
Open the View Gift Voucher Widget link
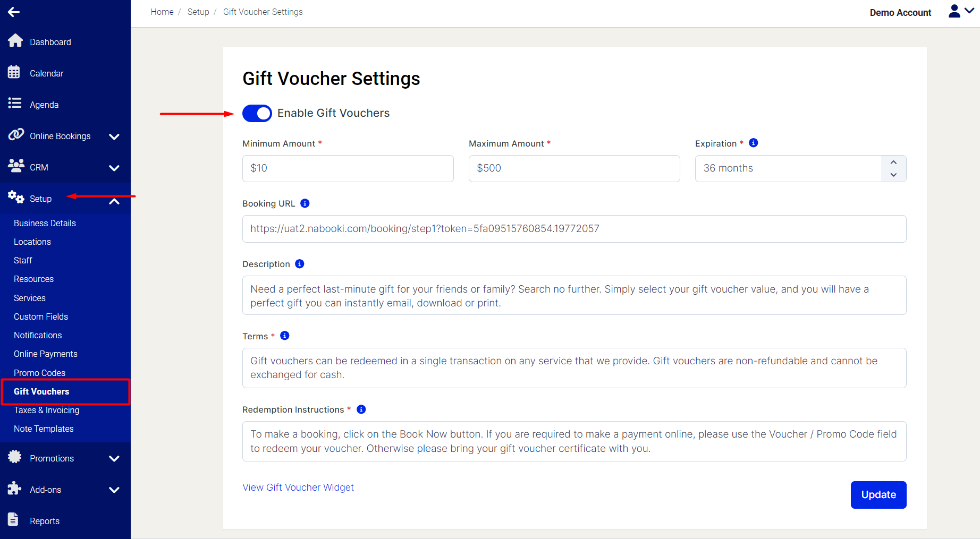tap(298, 487)
